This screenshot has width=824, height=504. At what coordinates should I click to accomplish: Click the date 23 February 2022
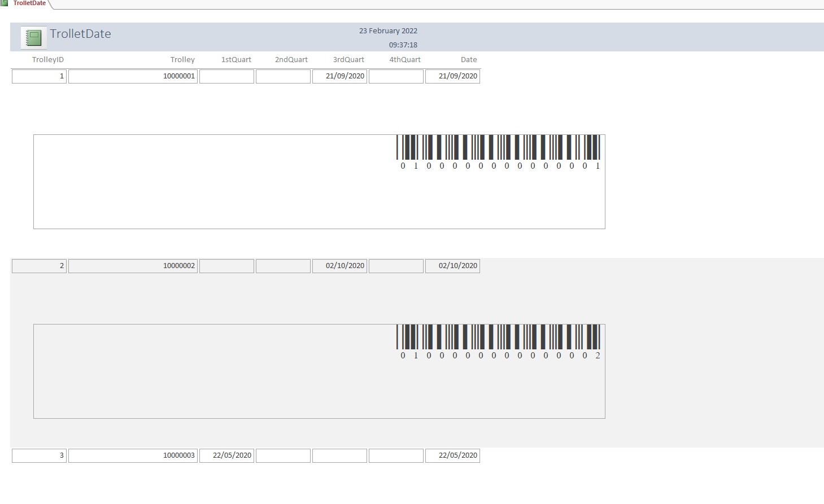coord(388,31)
